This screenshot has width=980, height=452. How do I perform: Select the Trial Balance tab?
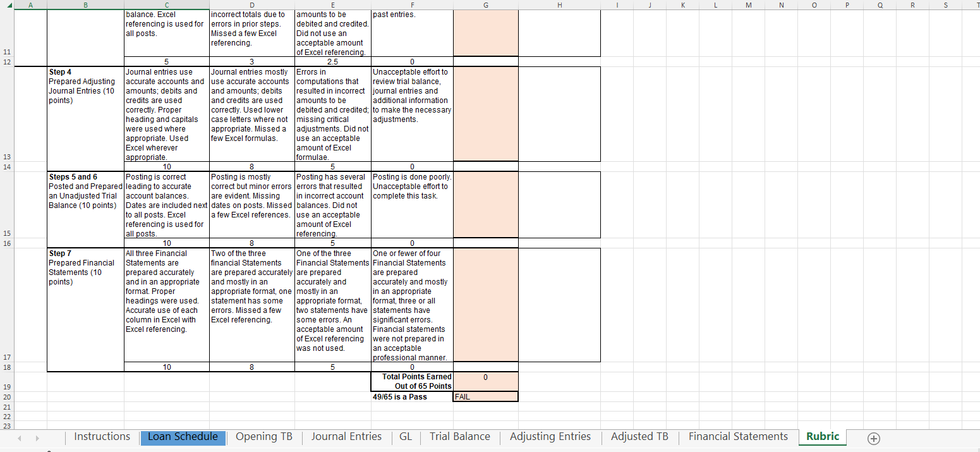pos(459,436)
